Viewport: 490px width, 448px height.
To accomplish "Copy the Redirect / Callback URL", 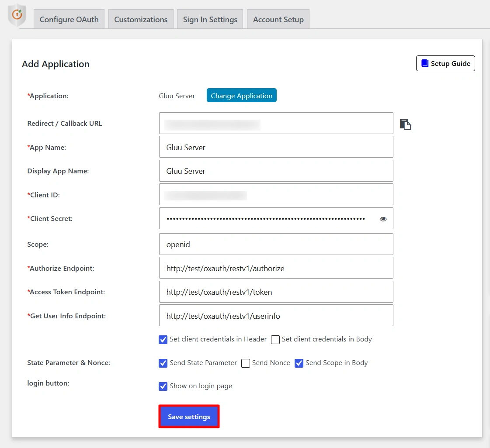I will click(405, 124).
